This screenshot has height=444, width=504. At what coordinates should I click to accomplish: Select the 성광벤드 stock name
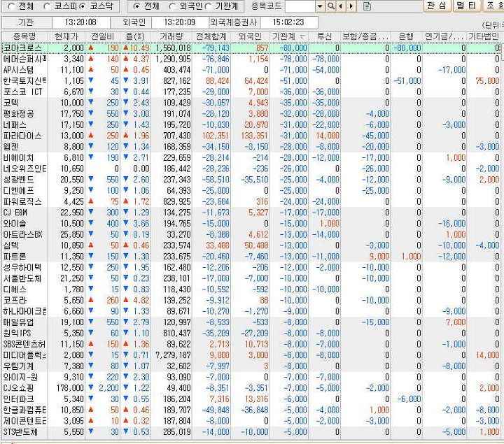point(18,180)
